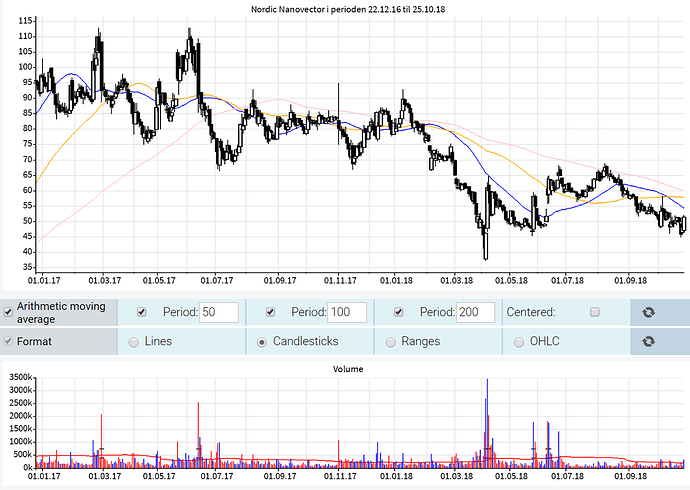Toggle the Format checkbox
690x490 pixels.
pos(8,341)
